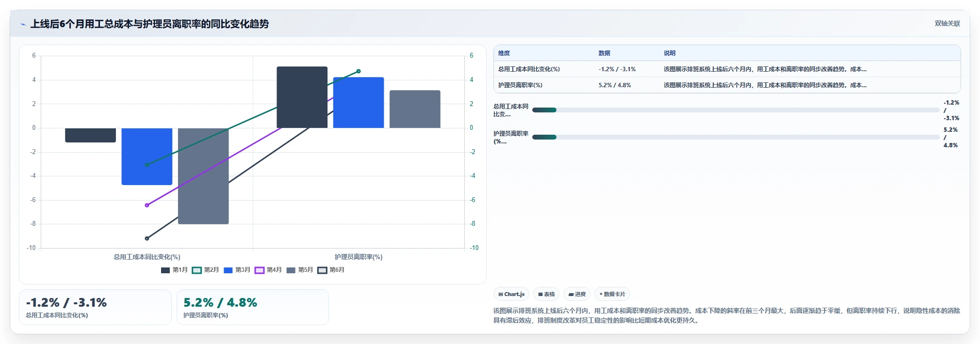Click the 总用工成本同比变化 progress bar

pyautogui.click(x=735, y=110)
